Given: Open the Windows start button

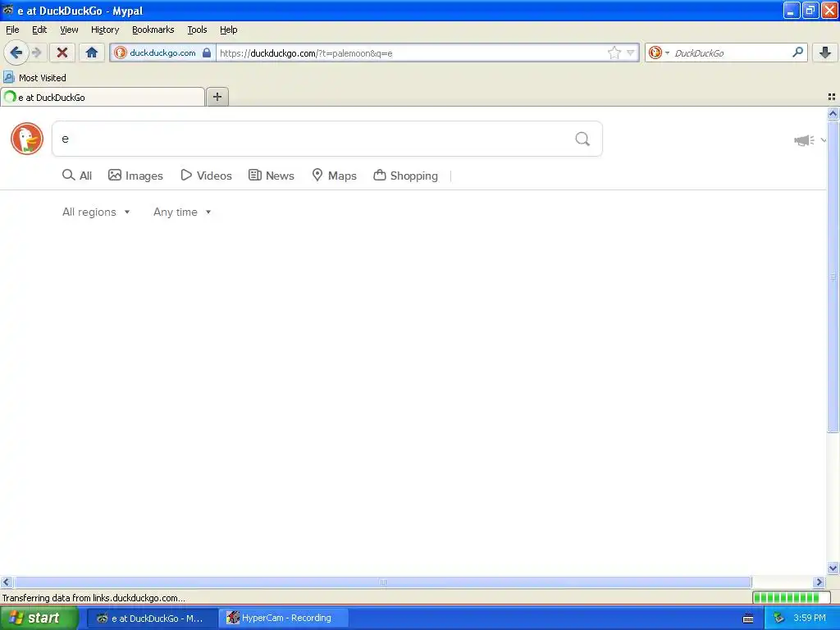Looking at the screenshot, I should tap(39, 618).
